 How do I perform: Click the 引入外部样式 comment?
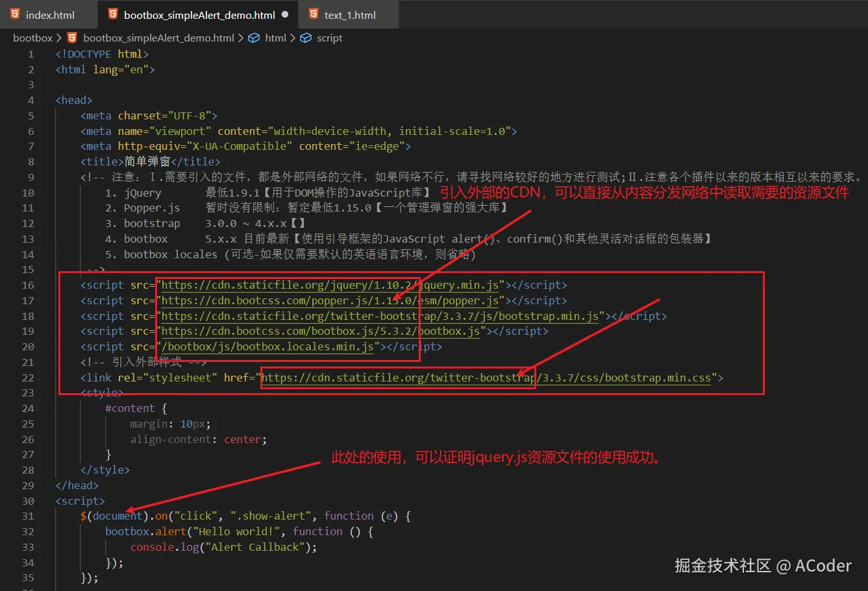[143, 362]
